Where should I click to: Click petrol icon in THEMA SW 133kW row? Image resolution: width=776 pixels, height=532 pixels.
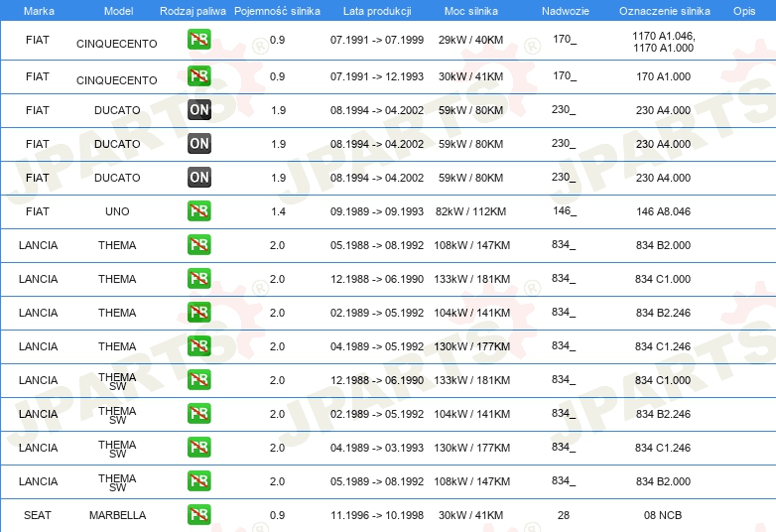click(198, 380)
